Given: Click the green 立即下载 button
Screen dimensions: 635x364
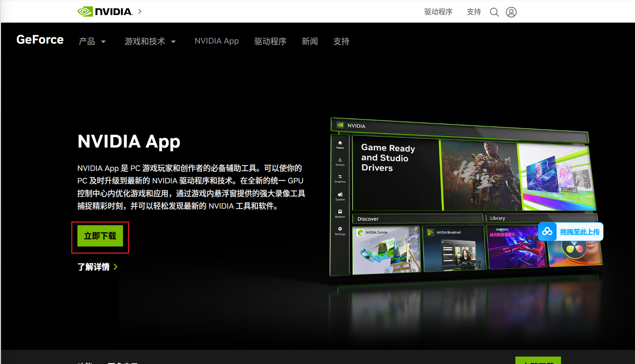Looking at the screenshot, I should coord(100,236).
